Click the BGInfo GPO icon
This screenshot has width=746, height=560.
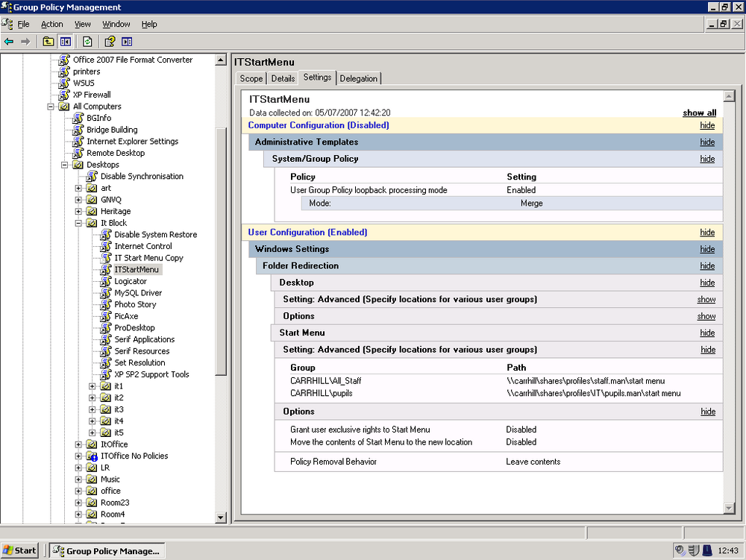78,118
